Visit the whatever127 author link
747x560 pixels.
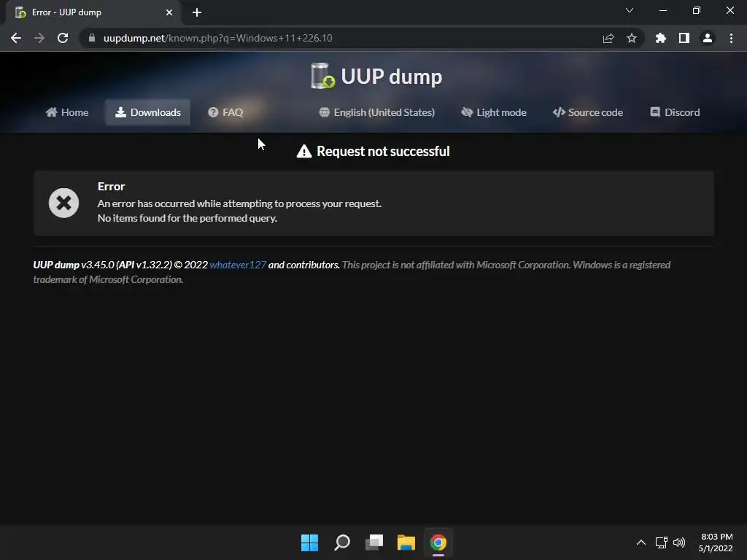tap(238, 265)
